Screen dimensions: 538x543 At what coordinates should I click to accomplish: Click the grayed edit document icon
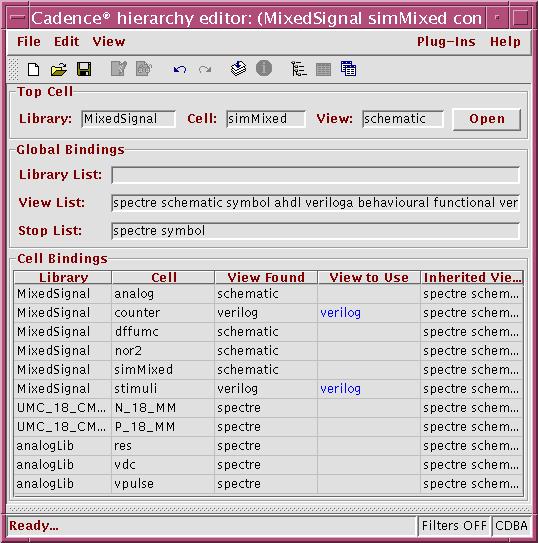[x=119, y=69]
